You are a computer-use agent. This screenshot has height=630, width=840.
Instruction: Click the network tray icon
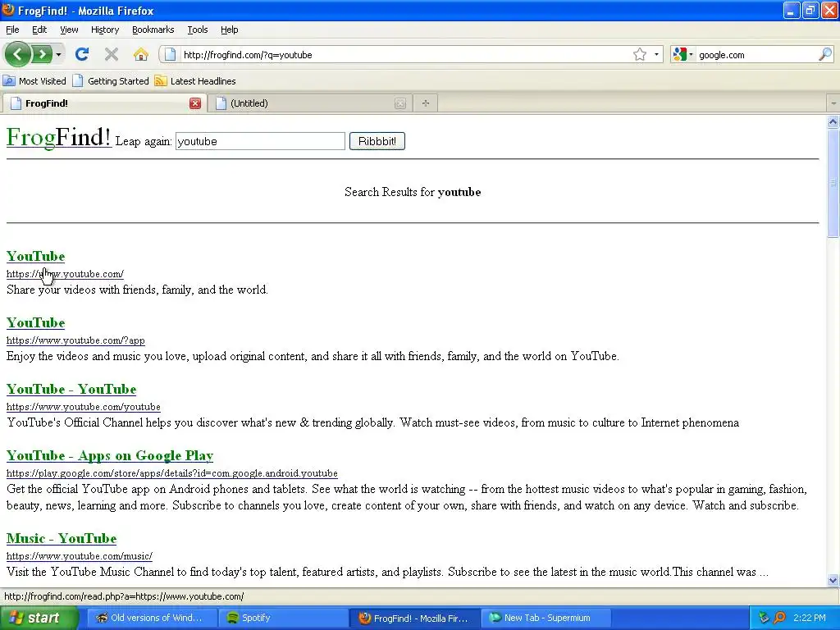click(x=764, y=618)
